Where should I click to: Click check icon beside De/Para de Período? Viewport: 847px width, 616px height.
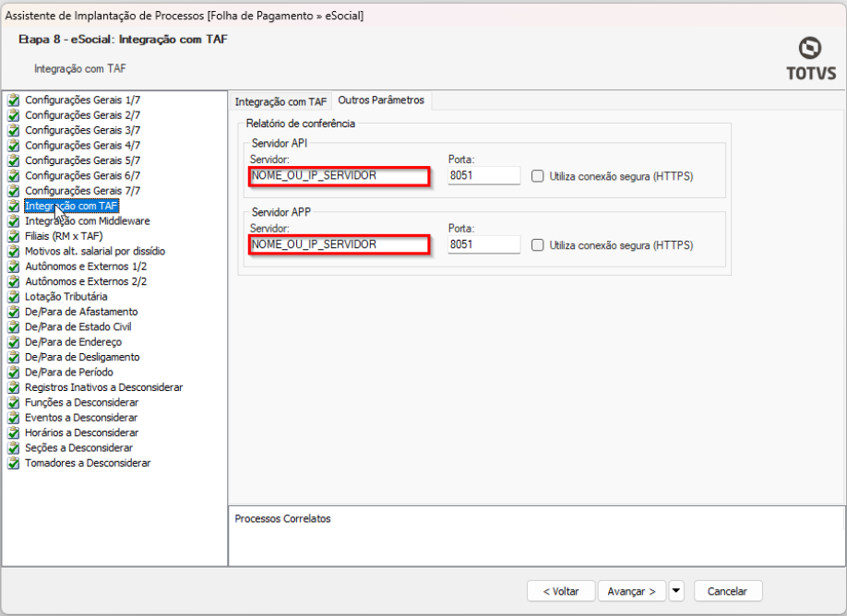pyautogui.click(x=14, y=372)
